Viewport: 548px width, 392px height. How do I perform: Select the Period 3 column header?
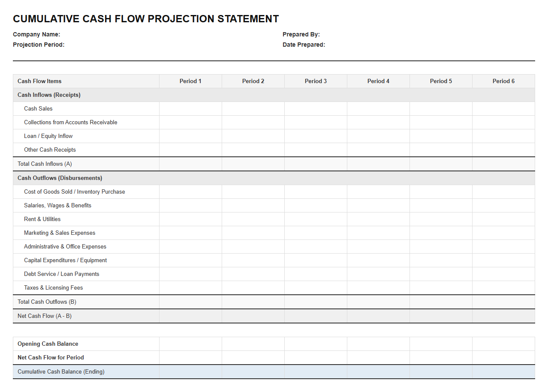pos(316,81)
